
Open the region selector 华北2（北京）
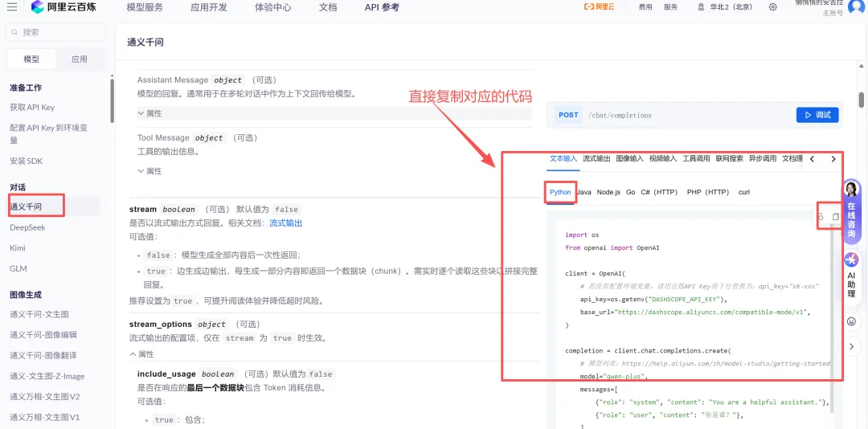coord(725,7)
